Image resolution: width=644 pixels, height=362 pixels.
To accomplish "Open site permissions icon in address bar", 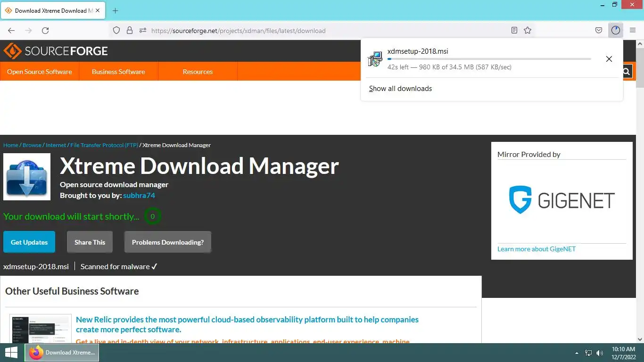I will 143,31.
